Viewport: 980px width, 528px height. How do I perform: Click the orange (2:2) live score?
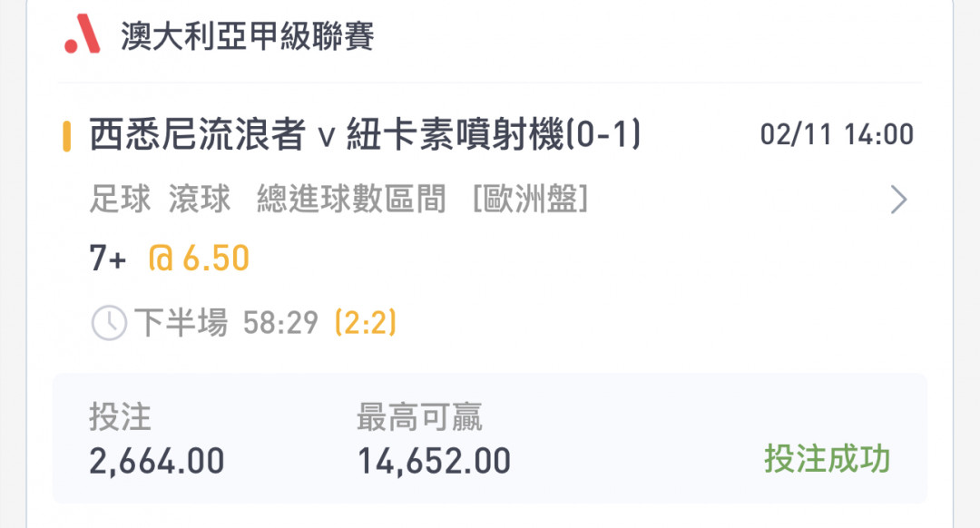(366, 323)
